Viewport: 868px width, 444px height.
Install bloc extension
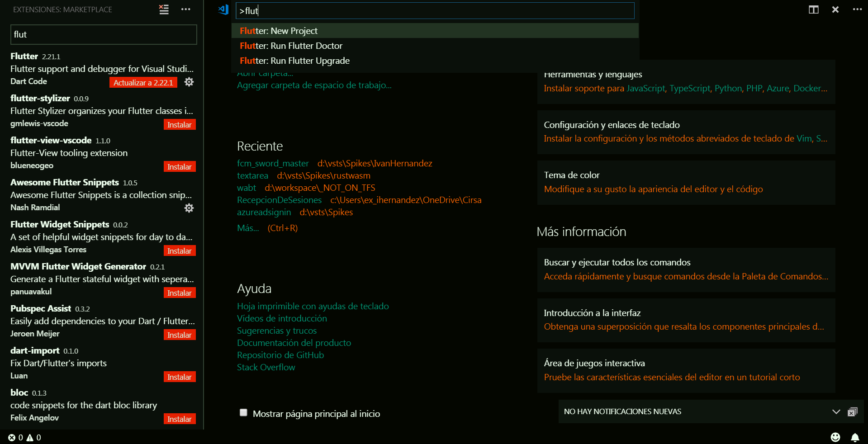tap(180, 419)
